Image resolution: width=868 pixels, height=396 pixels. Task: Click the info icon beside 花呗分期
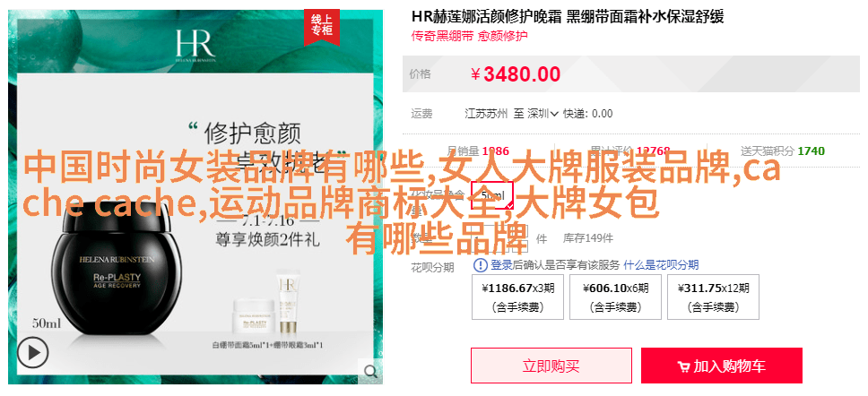click(480, 265)
